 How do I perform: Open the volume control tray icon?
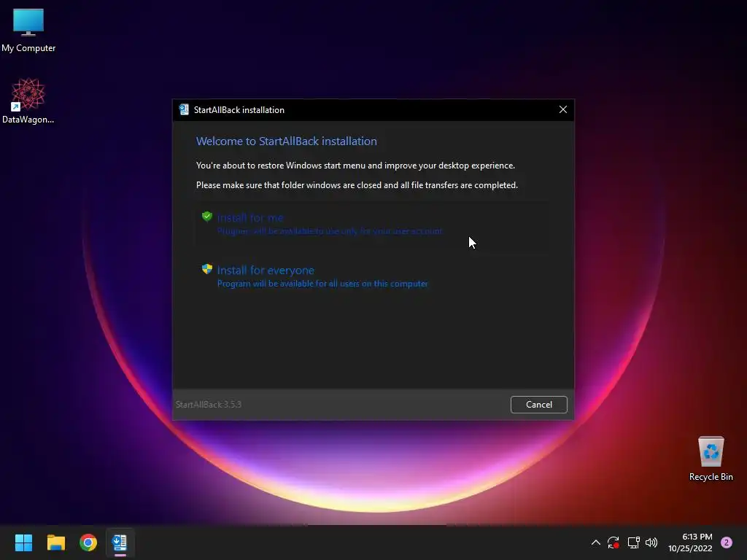[x=651, y=542]
